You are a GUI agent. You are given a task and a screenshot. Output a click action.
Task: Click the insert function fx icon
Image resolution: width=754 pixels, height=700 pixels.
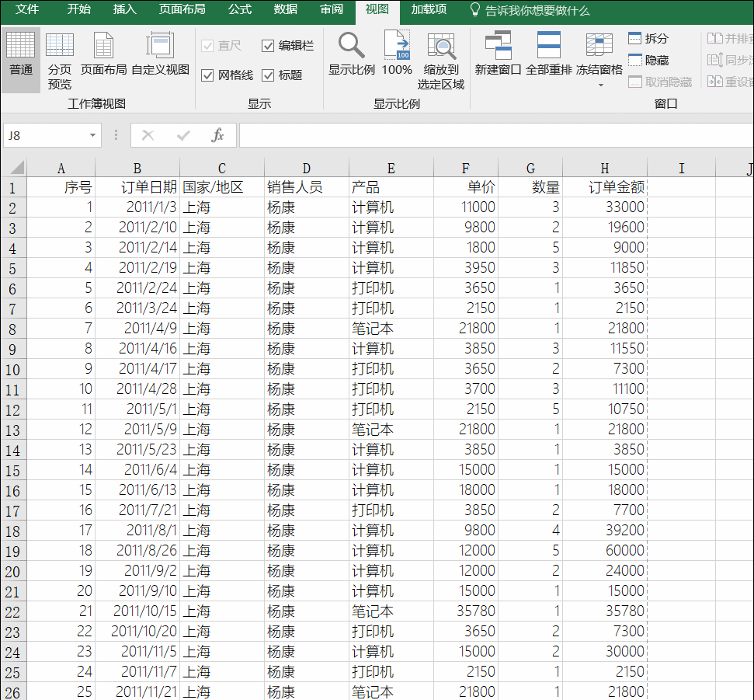coord(217,135)
